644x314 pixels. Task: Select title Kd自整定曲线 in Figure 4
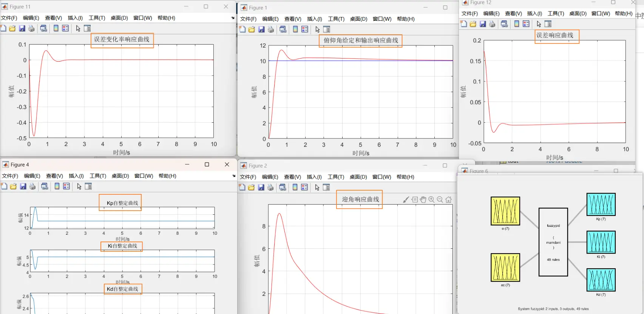coord(122,289)
